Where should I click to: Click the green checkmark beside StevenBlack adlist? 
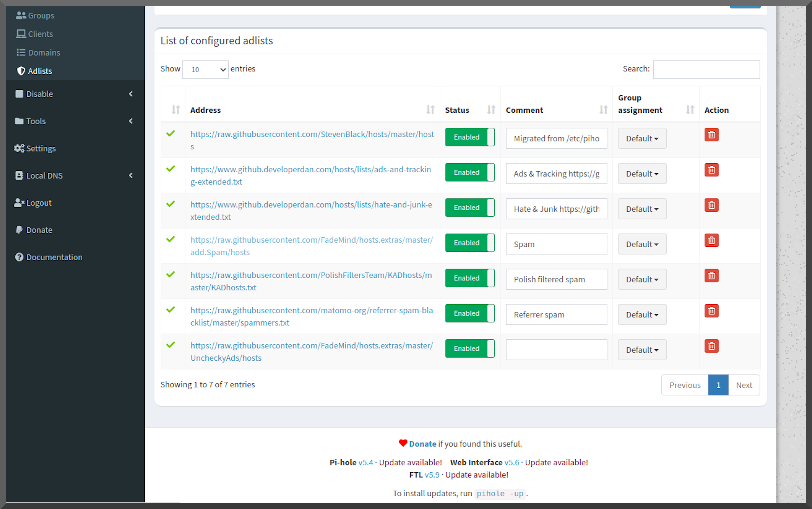click(x=170, y=133)
